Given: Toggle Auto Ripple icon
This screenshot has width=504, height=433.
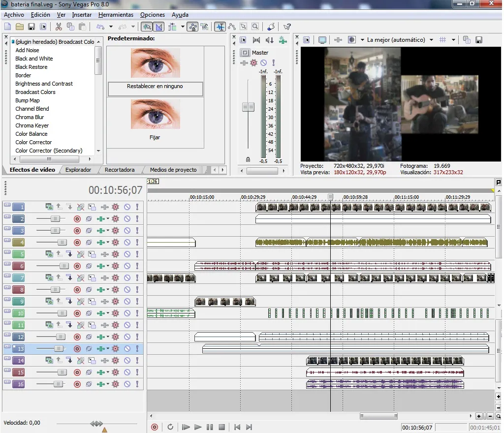Looking at the screenshot, I should tap(172, 27).
